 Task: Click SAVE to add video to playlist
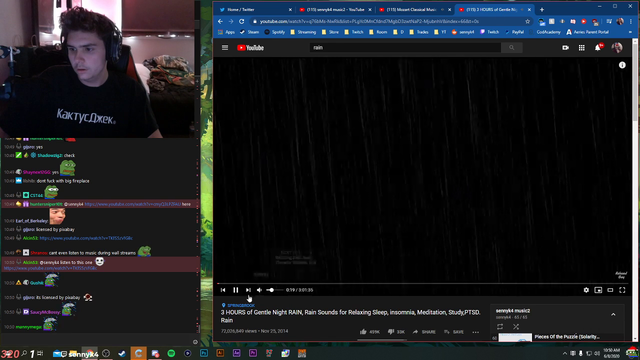[x=454, y=331]
